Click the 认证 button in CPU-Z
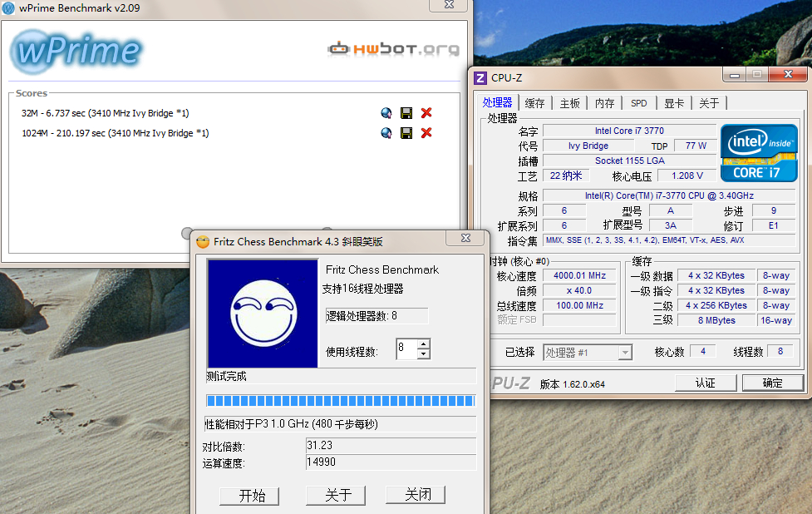Screen dimensions: 812x514 (706, 383)
